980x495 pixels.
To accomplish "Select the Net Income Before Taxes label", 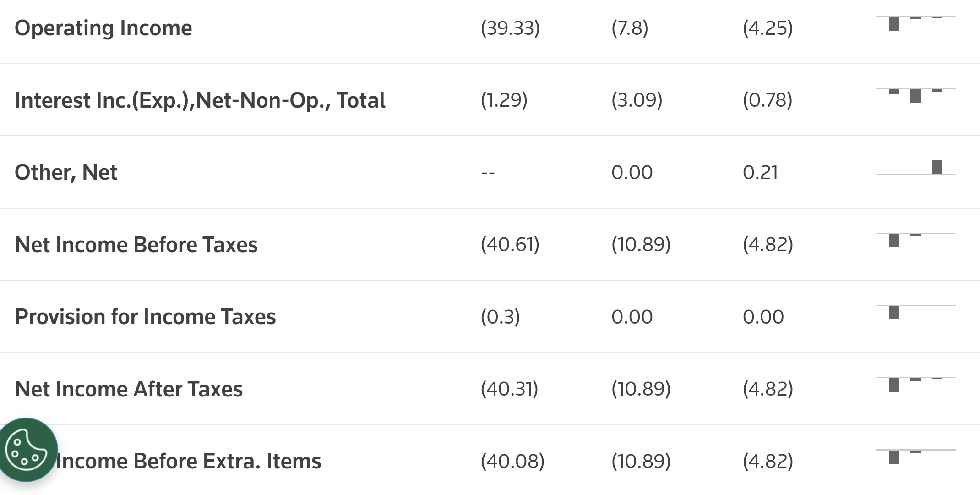I will 136,245.
